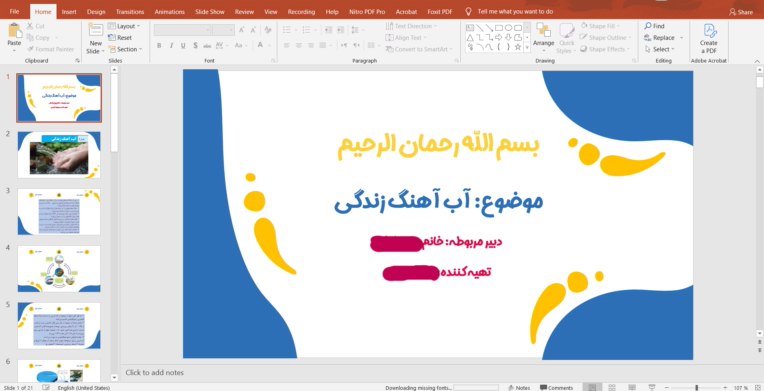Open the font name combo box
Viewport: 764px width, 391px height.
(183, 30)
